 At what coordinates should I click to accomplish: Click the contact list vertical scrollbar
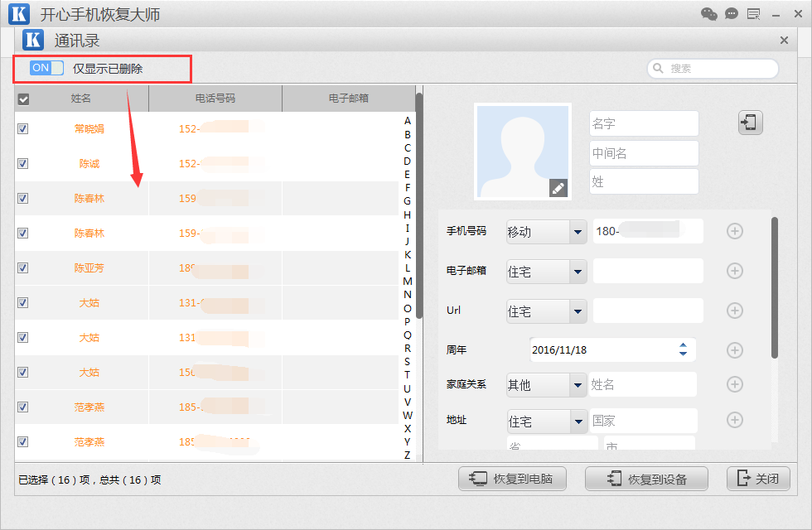tap(419, 206)
